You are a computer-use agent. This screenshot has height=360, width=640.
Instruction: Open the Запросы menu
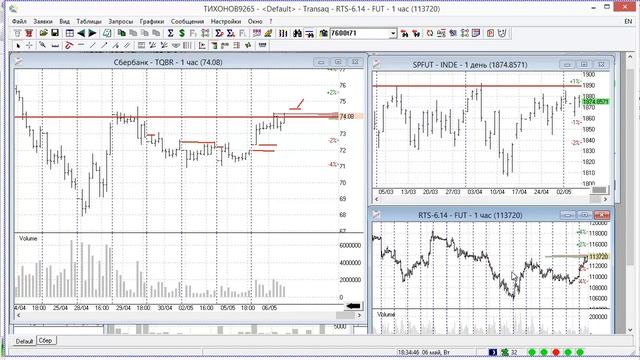point(121,21)
